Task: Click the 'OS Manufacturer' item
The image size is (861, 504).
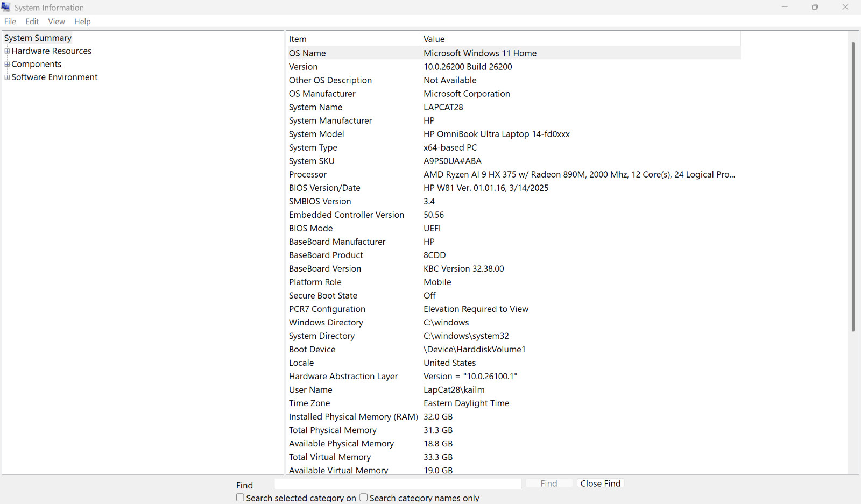Action: coord(322,94)
